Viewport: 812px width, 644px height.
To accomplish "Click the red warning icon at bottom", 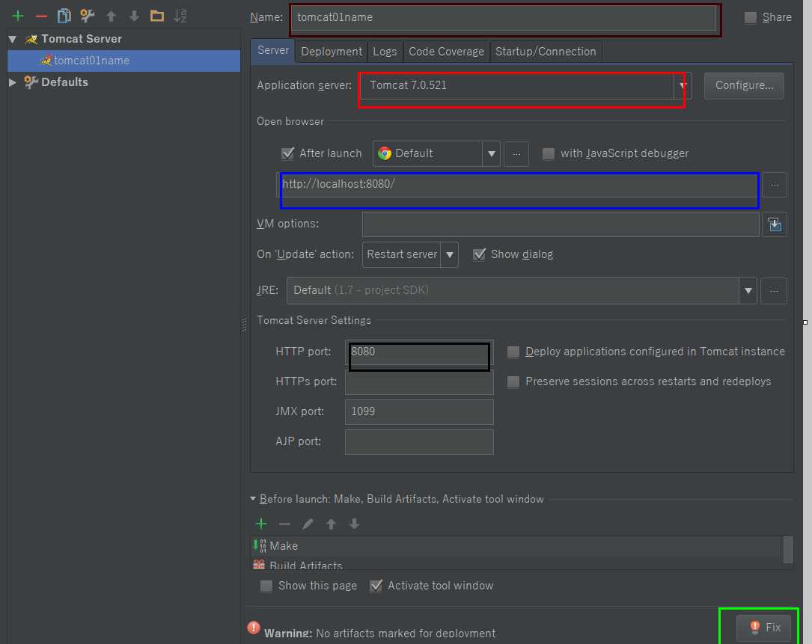I will tap(254, 628).
